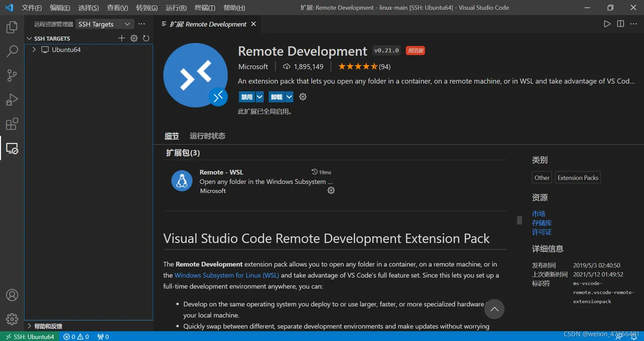Screen dimensions: 644x341
Task: Open SSH targets configuration gear
Action: click(x=134, y=38)
